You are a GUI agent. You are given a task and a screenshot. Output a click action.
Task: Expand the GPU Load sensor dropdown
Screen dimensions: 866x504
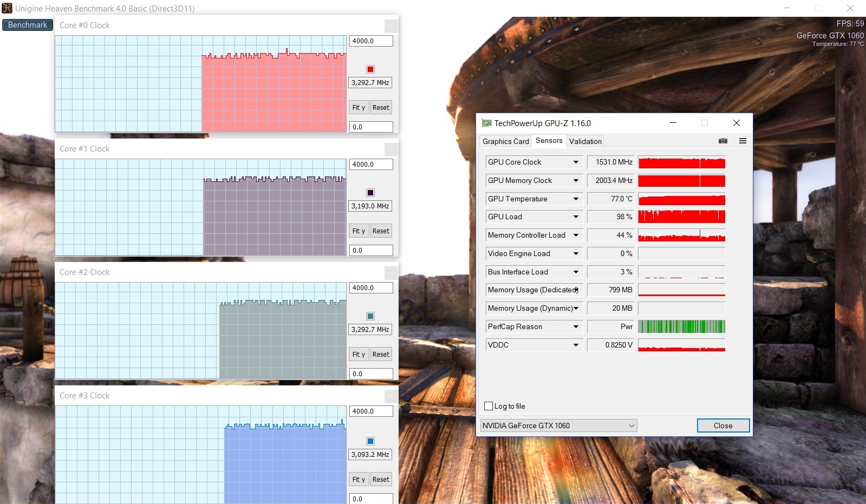point(576,217)
